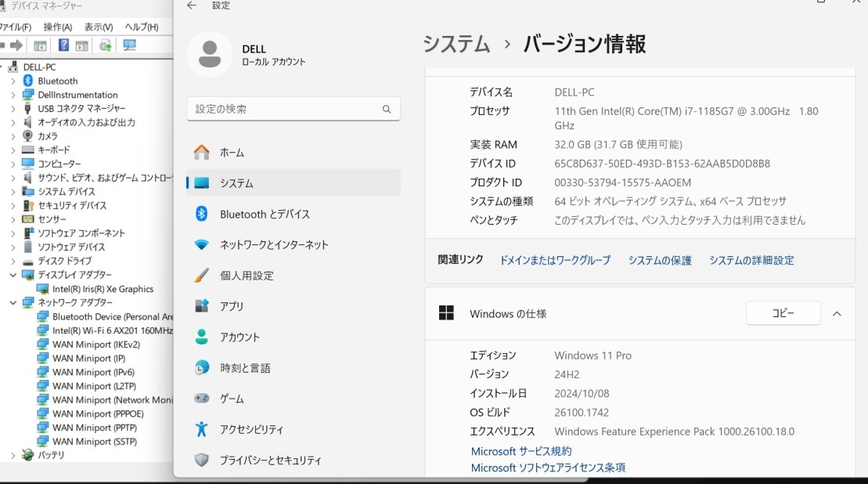Click the magnifier icon in Settings search box
Image resolution: width=868 pixels, height=484 pixels.
(x=387, y=109)
